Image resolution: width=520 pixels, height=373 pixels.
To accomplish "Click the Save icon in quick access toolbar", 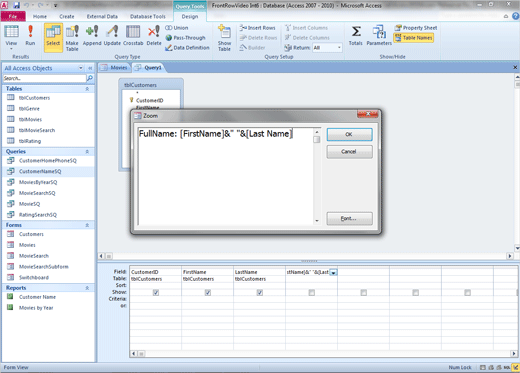I will (16, 5).
